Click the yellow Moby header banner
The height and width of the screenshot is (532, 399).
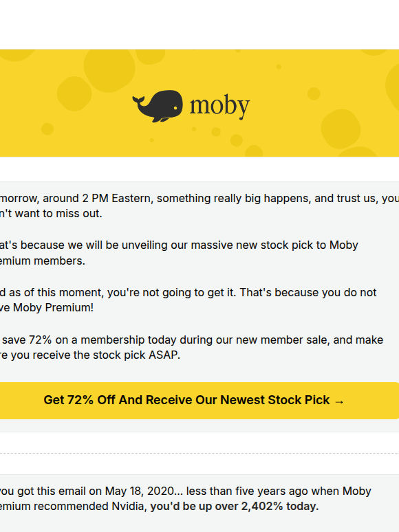[x=199, y=103]
